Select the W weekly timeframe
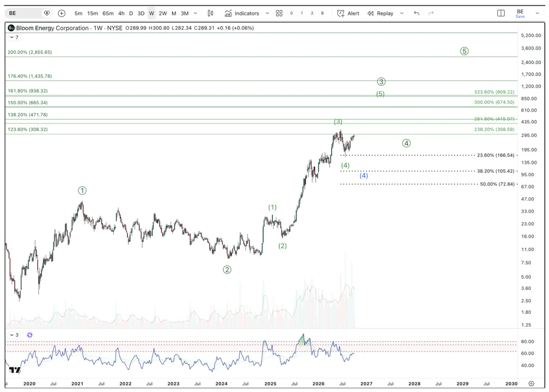Image resolution: width=549 pixels, height=392 pixels. (x=152, y=13)
